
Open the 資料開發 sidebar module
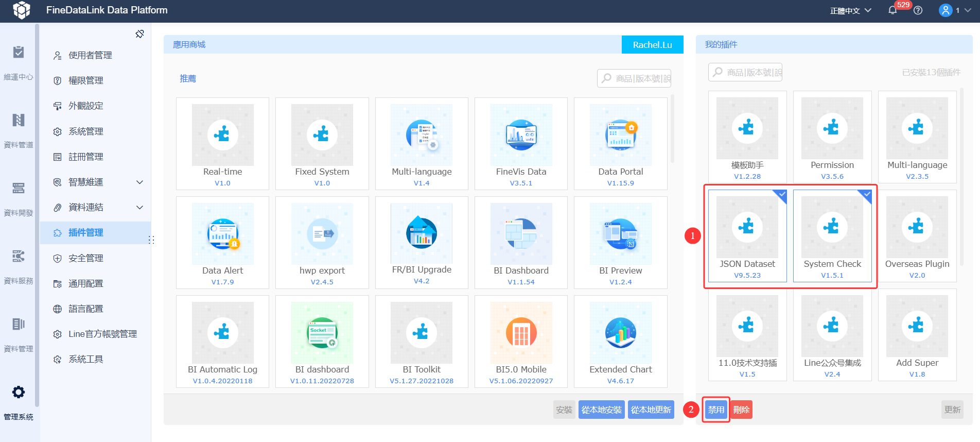click(19, 199)
